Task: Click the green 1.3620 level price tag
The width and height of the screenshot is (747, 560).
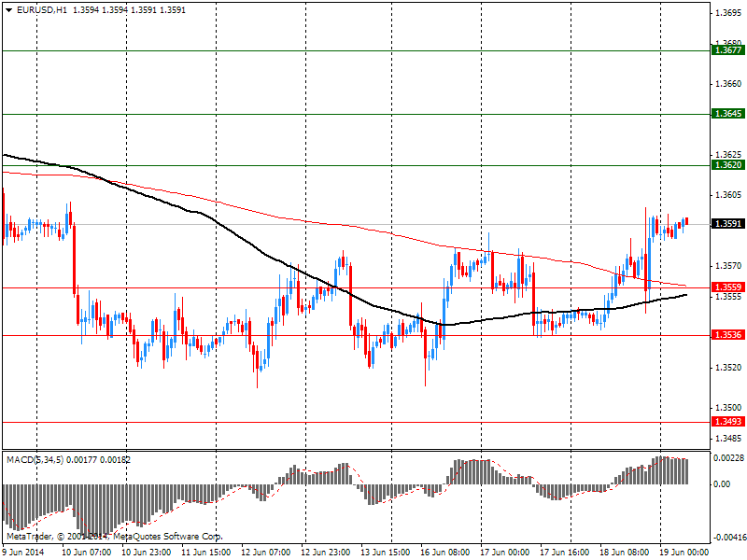Action: 728,165
